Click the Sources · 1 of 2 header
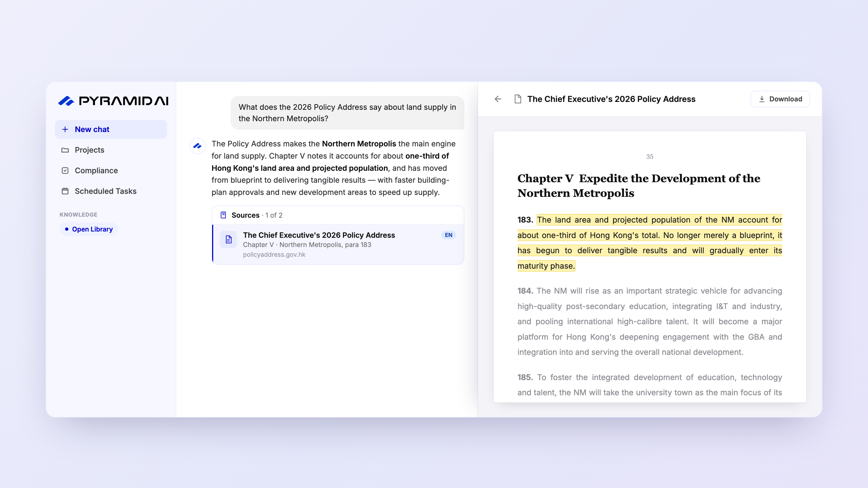868x488 pixels. pyautogui.click(x=338, y=215)
